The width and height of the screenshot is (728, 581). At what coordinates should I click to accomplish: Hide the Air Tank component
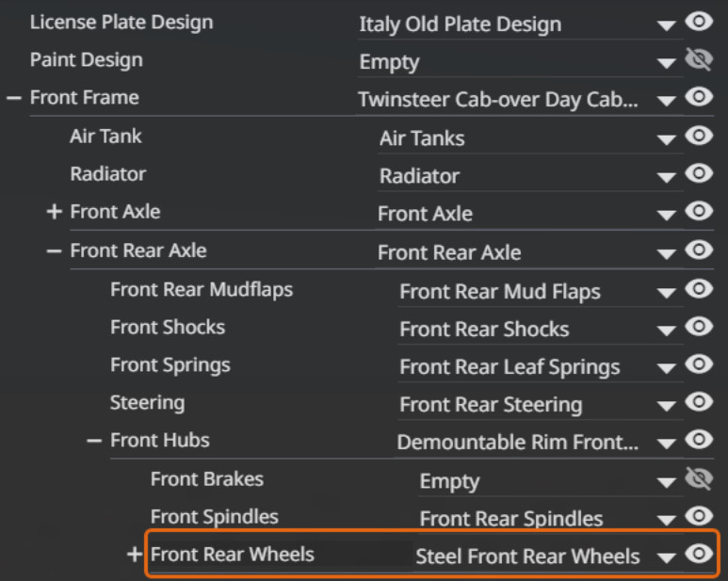pyautogui.click(x=699, y=137)
